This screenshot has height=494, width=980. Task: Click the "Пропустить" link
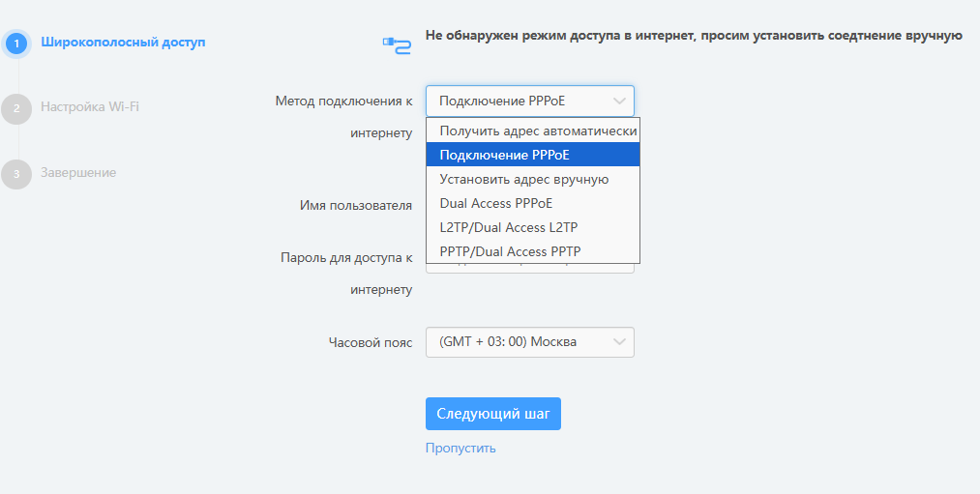460,449
